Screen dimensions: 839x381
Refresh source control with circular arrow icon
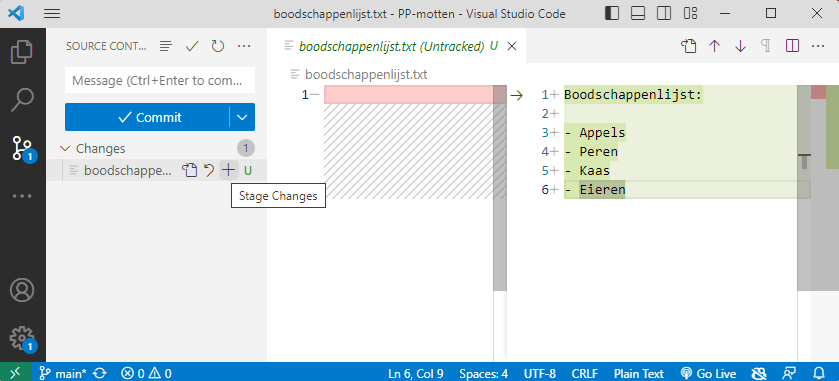[x=217, y=47]
